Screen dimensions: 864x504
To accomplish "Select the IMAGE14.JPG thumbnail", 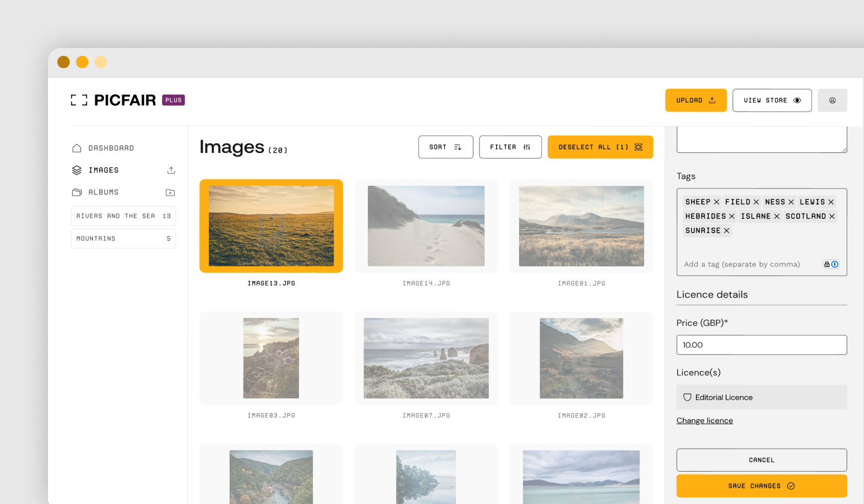I will 426,226.
